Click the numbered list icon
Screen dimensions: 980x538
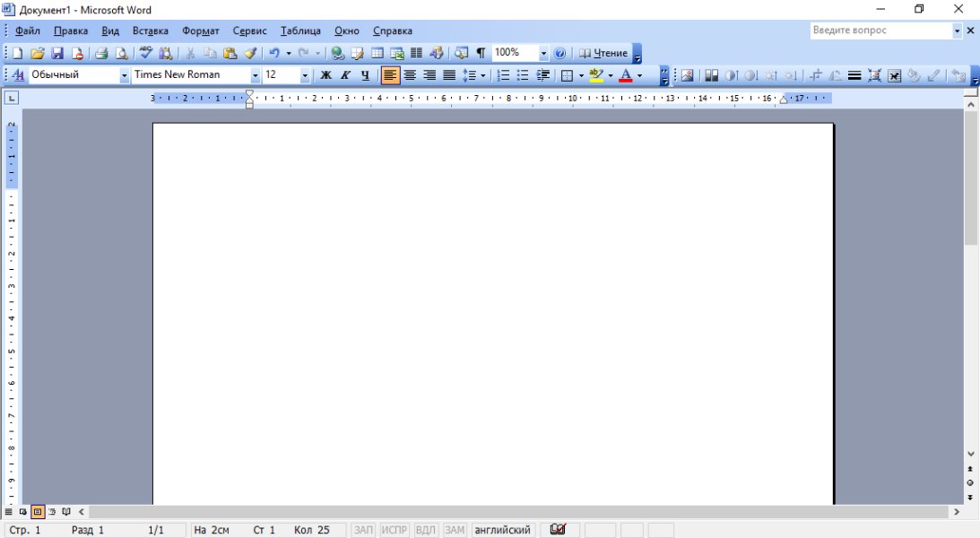tap(503, 75)
